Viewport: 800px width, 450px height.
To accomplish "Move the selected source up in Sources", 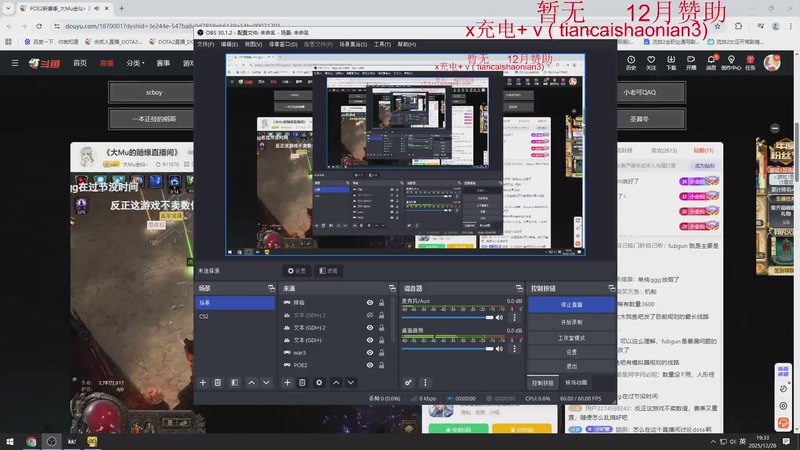I will (x=336, y=383).
